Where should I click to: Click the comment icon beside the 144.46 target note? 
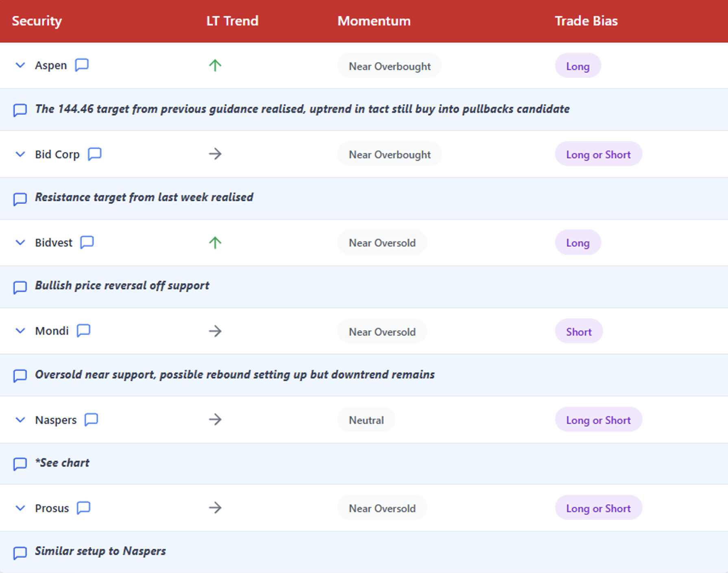click(x=20, y=110)
